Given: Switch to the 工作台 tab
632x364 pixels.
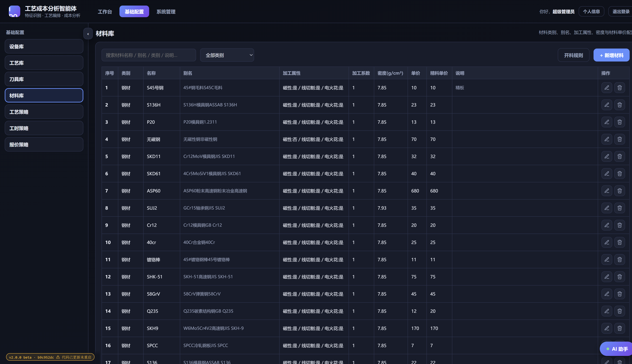Looking at the screenshot, I should point(105,11).
